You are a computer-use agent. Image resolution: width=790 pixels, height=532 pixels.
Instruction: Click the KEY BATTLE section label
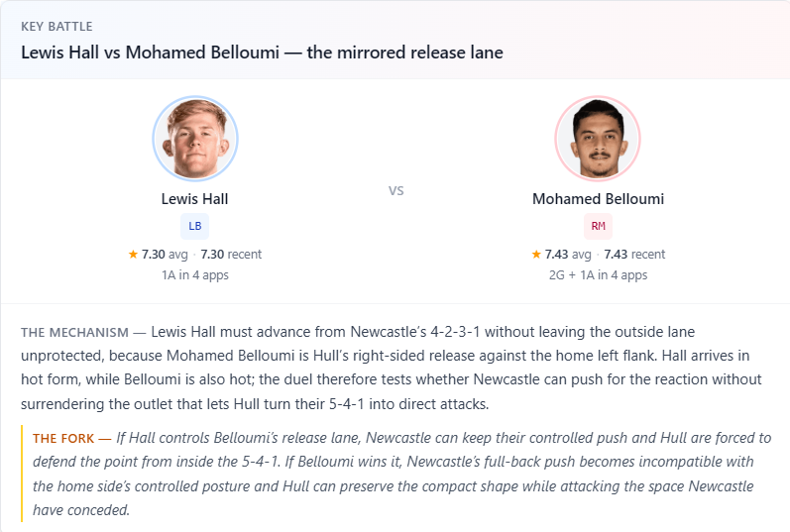[56, 26]
